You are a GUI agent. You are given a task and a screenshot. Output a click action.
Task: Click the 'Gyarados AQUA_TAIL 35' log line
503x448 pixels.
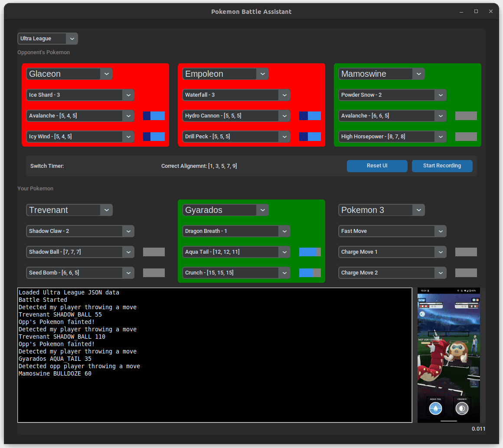55,359
